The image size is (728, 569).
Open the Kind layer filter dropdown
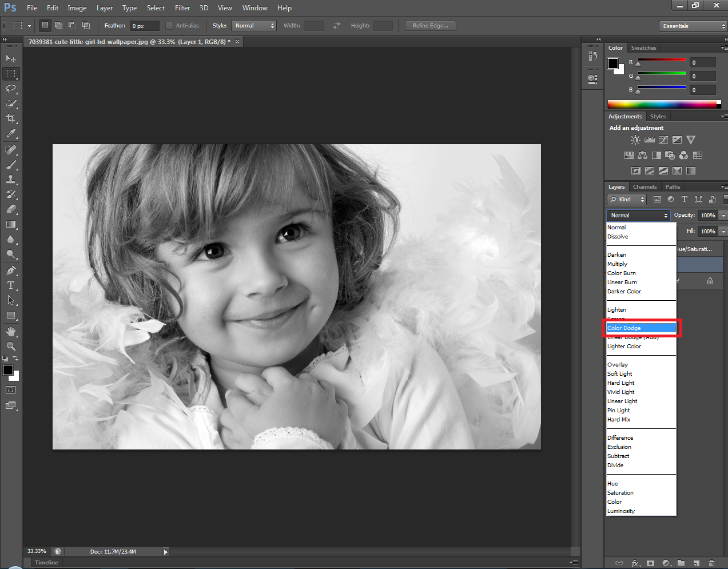click(627, 200)
